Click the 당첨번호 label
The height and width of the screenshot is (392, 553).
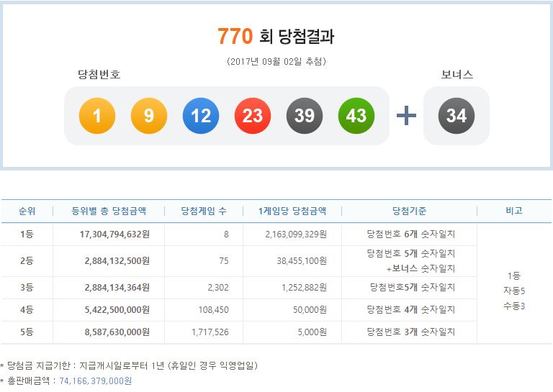pyautogui.click(x=99, y=74)
